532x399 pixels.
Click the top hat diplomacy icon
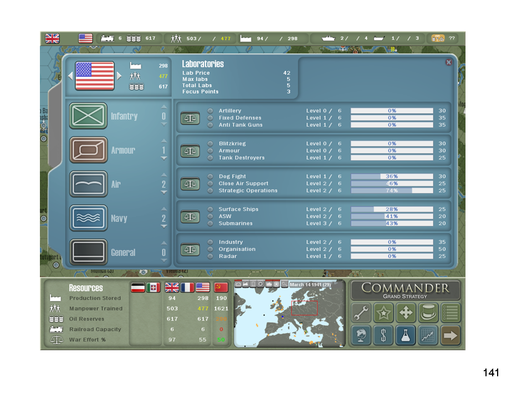428,313
